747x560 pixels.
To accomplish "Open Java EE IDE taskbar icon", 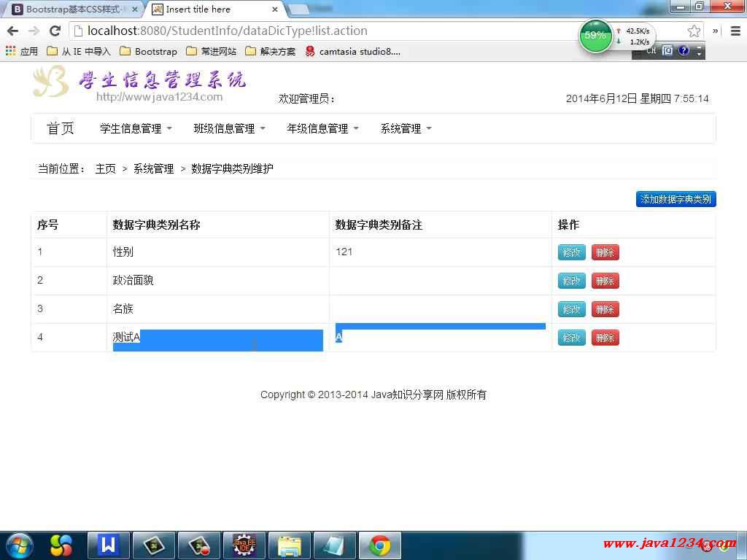I will (244, 545).
